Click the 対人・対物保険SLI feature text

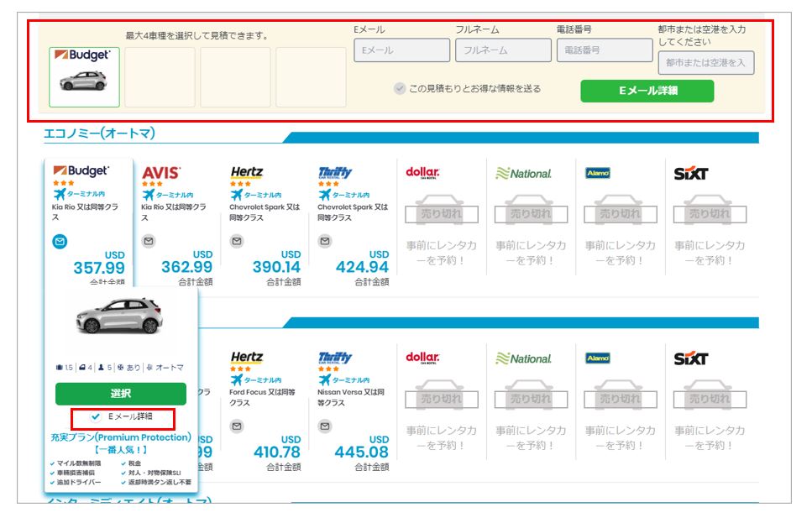point(155,473)
